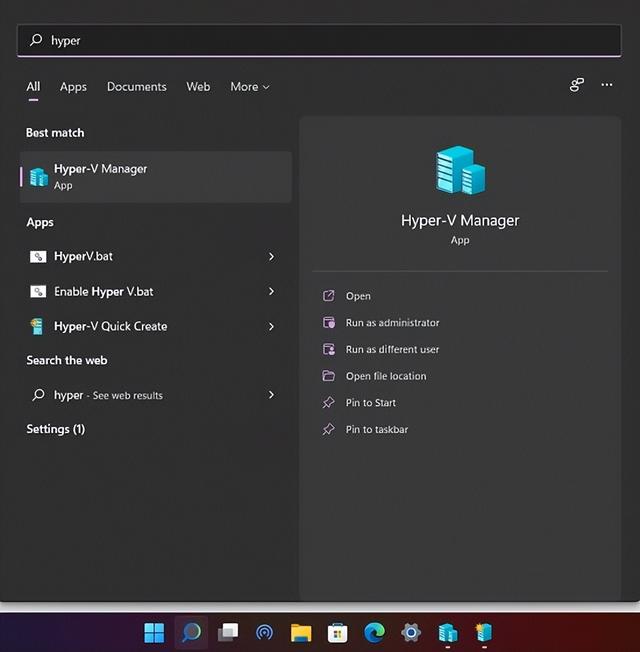This screenshot has width=640, height=652.
Task: Click the Hyper-V Manager best match icon
Action: (39, 177)
